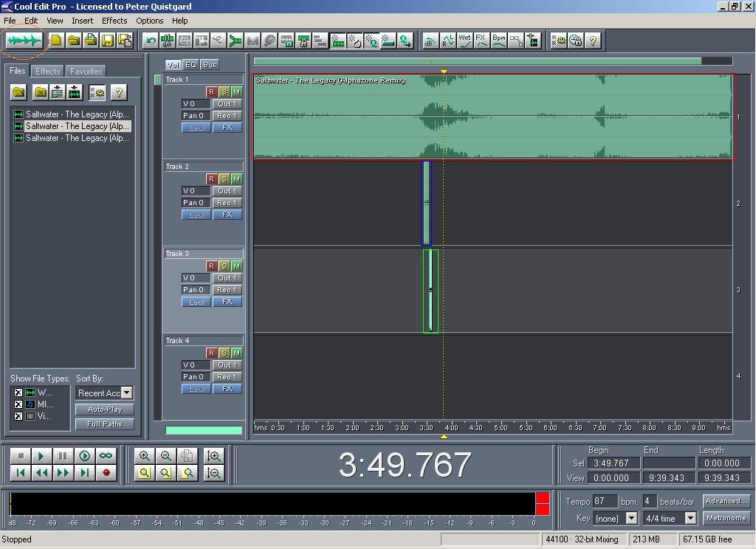Arm Track 4 for recording with R
The height and width of the screenshot is (549, 756).
pyautogui.click(x=211, y=353)
